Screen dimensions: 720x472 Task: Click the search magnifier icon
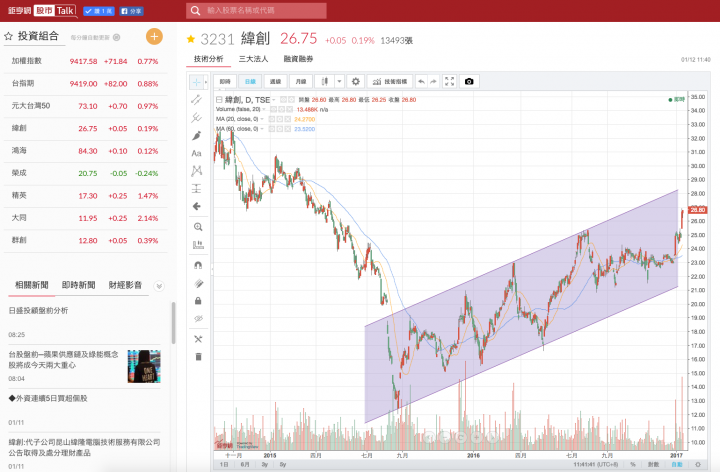coord(195,11)
